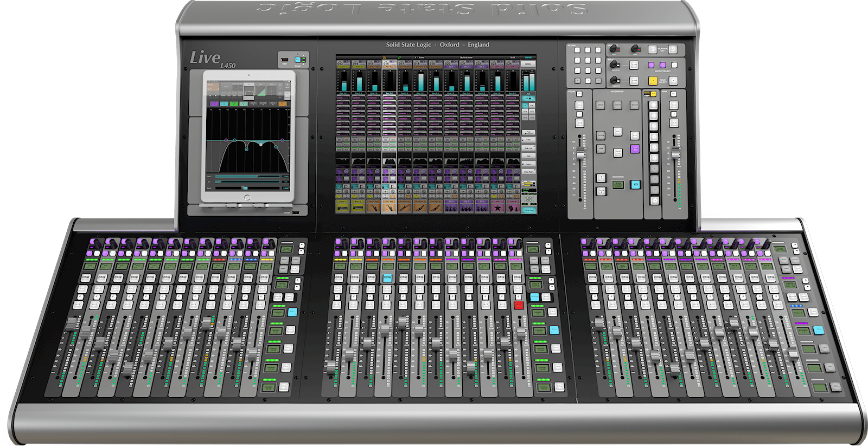Tap the singer icon on touchscreen channel 024
This screenshot has height=446, width=868.
pyautogui.click(x=513, y=208)
